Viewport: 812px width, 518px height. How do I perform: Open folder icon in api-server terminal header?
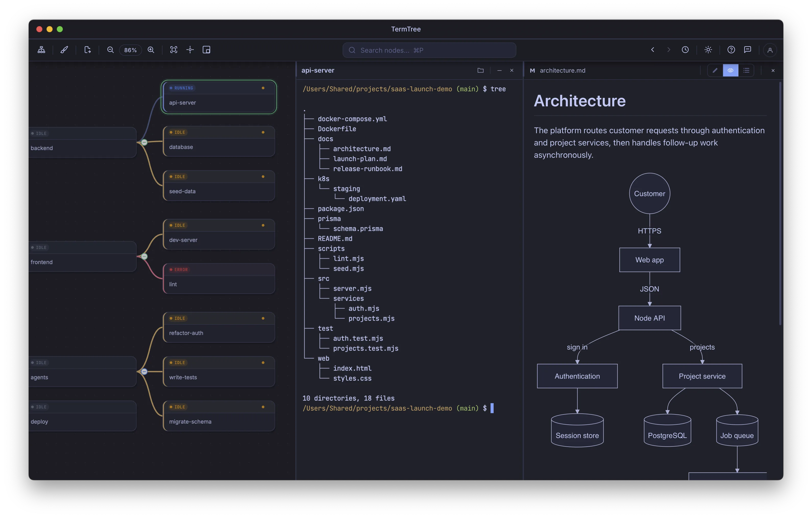point(481,70)
